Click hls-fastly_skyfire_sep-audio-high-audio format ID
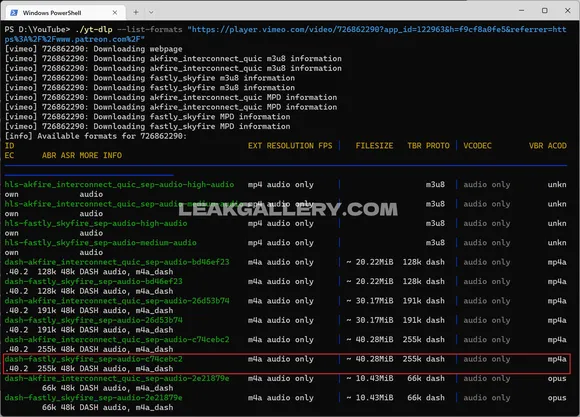 tap(96, 223)
